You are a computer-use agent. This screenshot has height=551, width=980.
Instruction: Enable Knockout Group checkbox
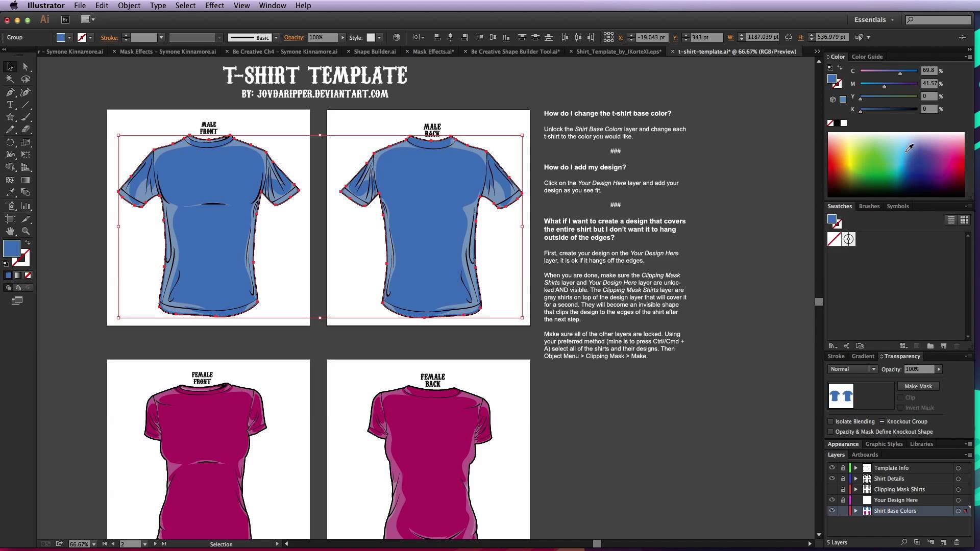point(881,421)
